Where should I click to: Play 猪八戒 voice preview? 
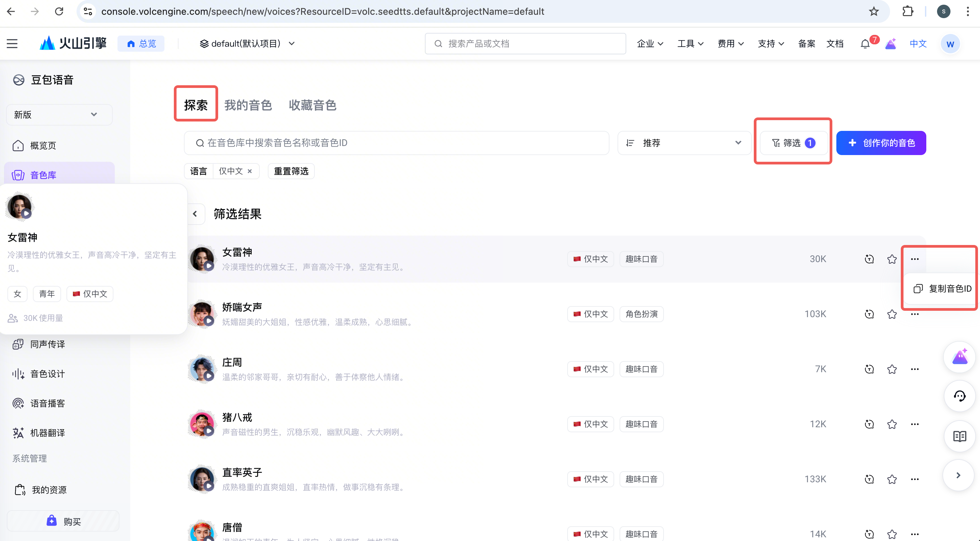(209, 431)
